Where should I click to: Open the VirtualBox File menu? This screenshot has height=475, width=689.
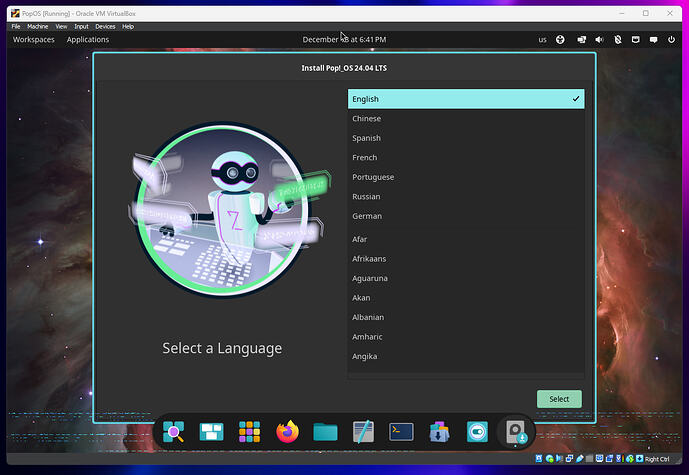click(16, 26)
